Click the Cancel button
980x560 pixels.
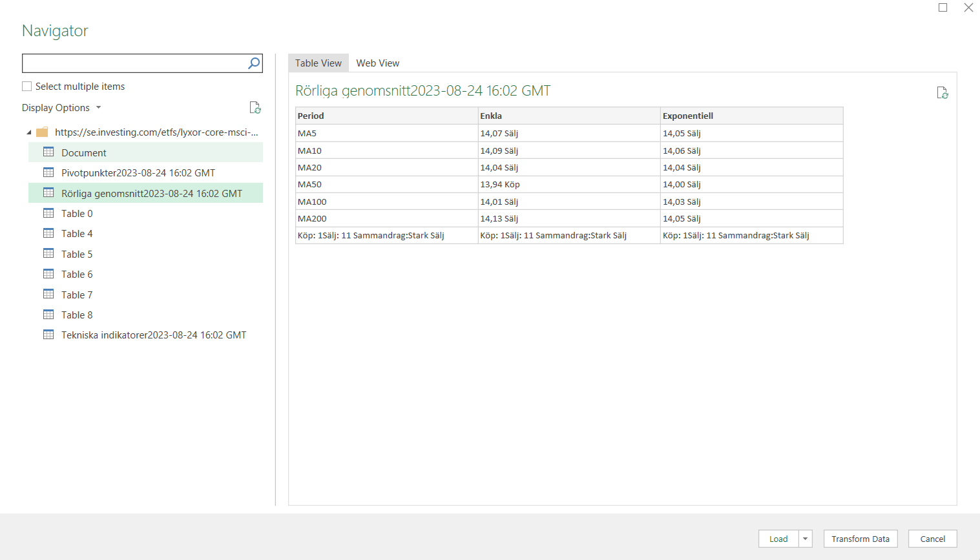932,539
